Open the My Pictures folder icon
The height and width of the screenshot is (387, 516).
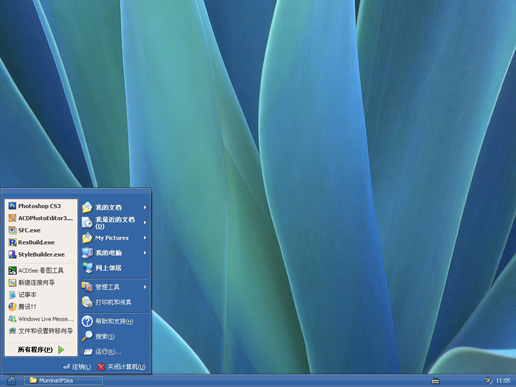[87, 238]
